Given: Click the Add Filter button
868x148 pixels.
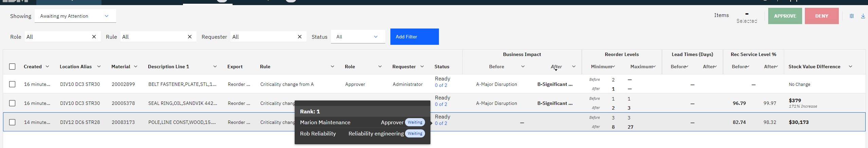Looking at the screenshot, I should pyautogui.click(x=414, y=37).
